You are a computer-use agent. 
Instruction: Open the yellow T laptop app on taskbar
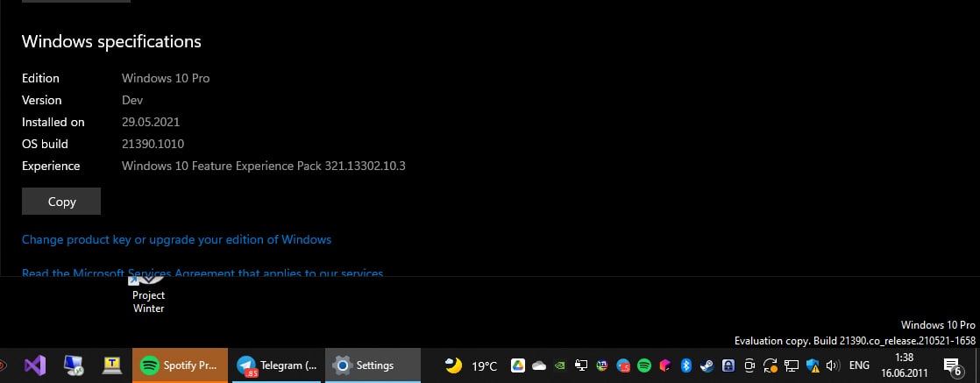[112, 365]
